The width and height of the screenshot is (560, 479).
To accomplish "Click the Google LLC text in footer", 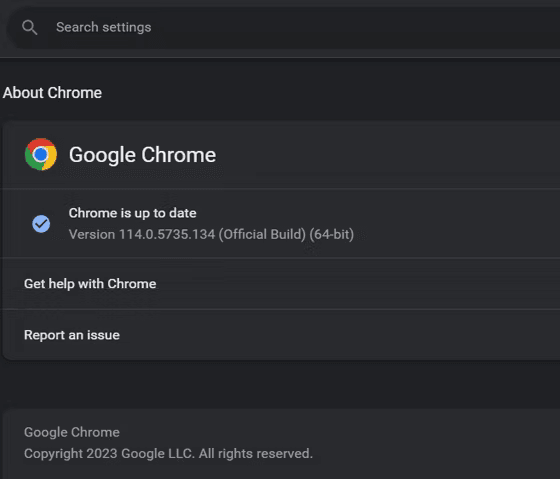I will pyautogui.click(x=158, y=454).
